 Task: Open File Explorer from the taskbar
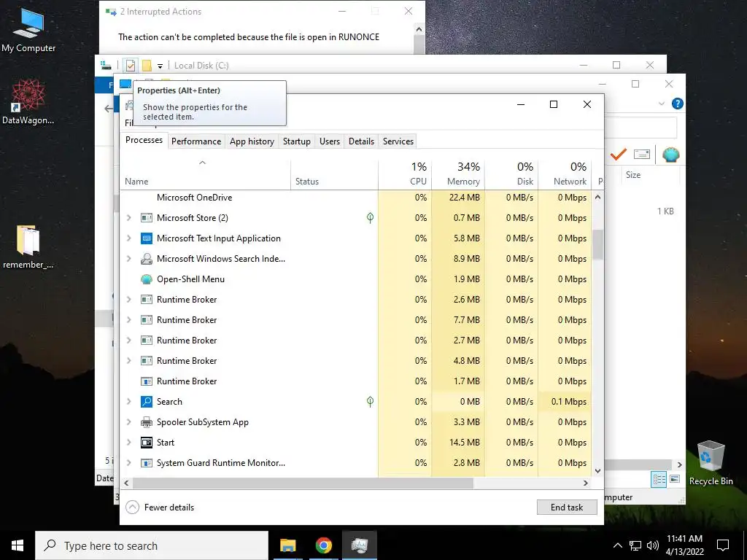tap(287, 545)
